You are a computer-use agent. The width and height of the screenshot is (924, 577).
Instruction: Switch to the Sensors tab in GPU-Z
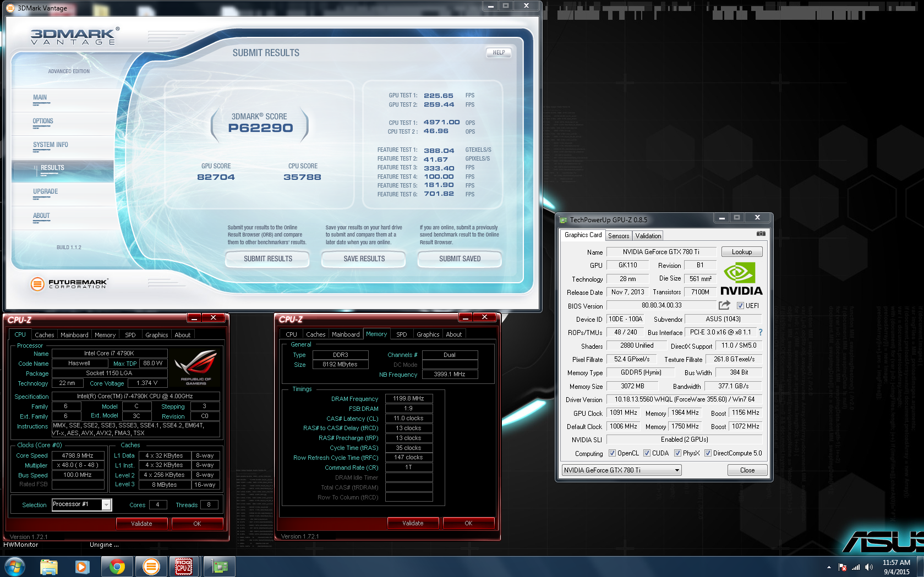click(619, 236)
